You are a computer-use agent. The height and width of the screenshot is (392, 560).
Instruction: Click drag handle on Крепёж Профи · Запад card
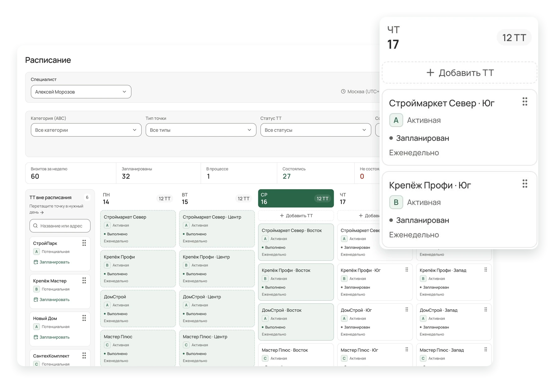pyautogui.click(x=486, y=270)
